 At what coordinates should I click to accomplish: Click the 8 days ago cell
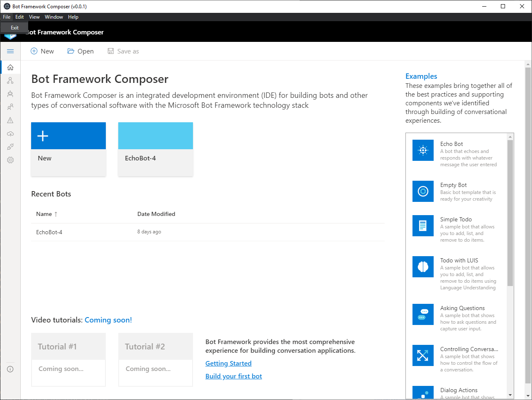[149, 232]
